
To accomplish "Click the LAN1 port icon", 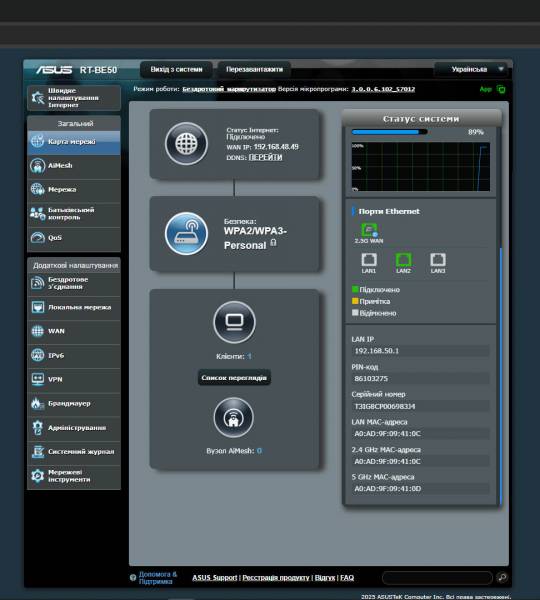I will (x=369, y=260).
